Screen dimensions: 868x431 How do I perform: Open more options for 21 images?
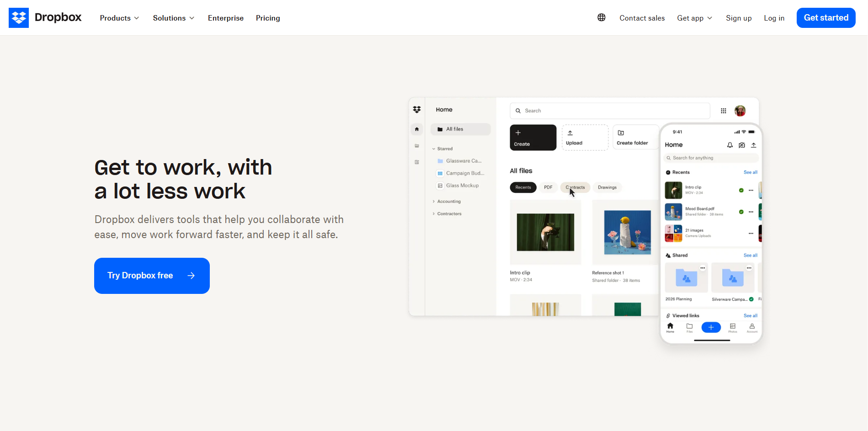pyautogui.click(x=751, y=233)
